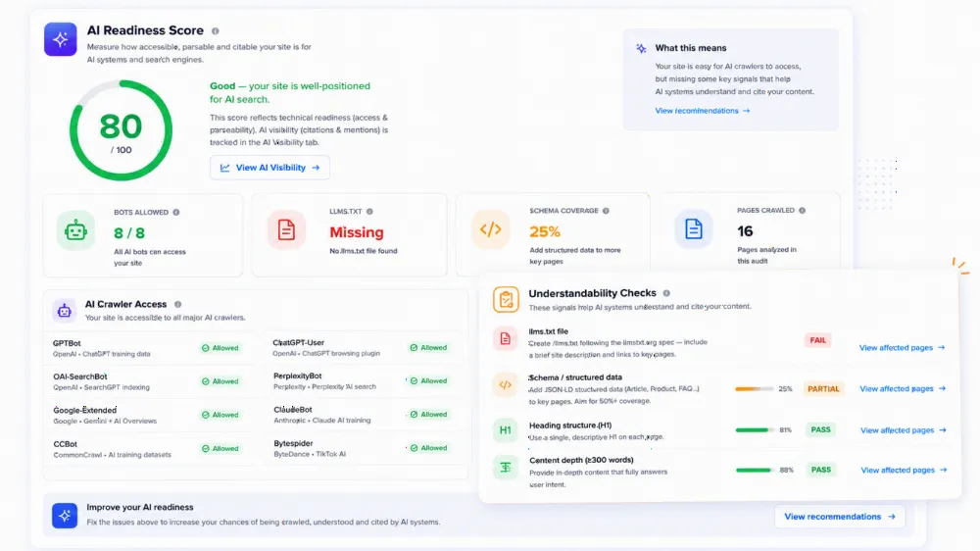Image resolution: width=980 pixels, height=551 pixels.
Task: Click the Allowed status for GPTBot
Action: (x=220, y=348)
